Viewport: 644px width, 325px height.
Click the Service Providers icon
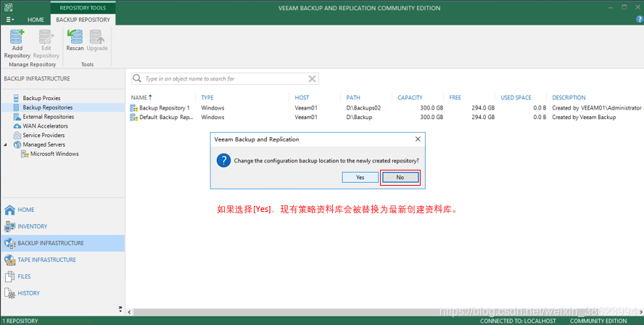click(17, 135)
